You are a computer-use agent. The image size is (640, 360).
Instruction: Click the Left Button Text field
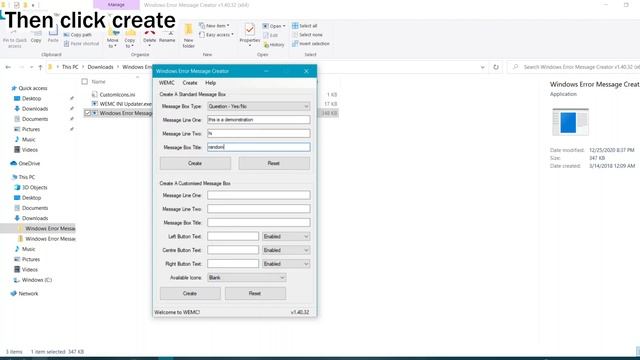click(233, 236)
